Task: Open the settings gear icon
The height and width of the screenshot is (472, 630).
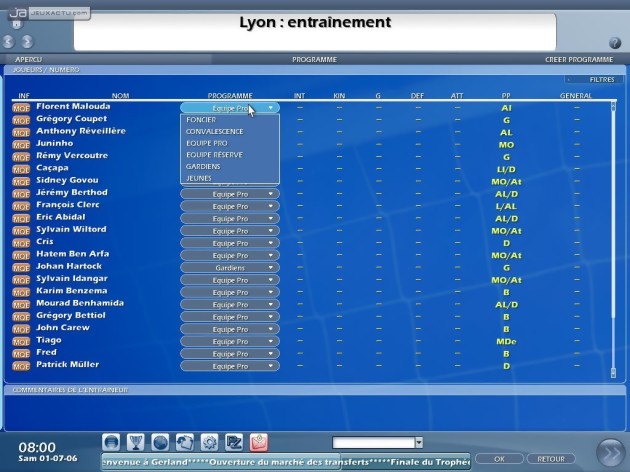Action: pos(209,442)
